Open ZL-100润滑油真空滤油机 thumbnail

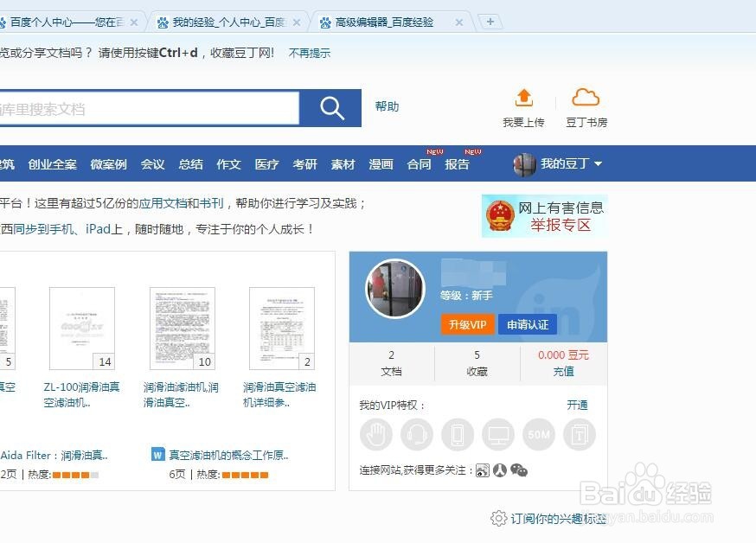click(82, 329)
